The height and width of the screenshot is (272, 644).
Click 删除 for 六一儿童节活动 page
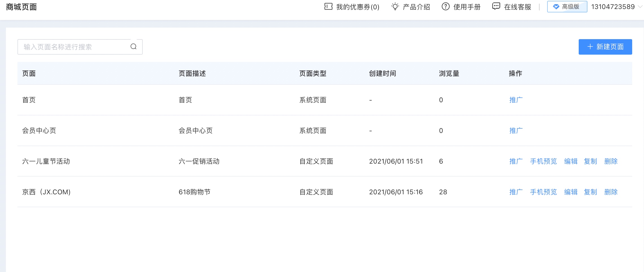611,161
